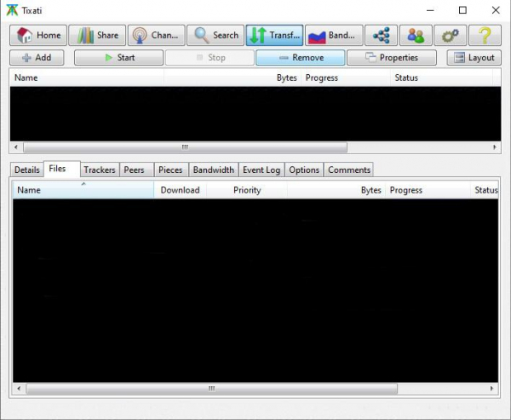Open the Search view
511x420 pixels.
215,35
